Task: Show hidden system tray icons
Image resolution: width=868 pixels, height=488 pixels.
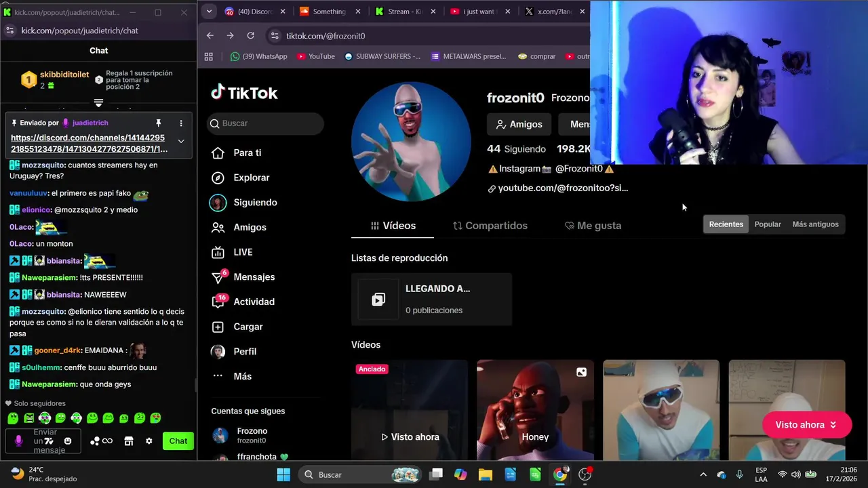Action: [x=703, y=474]
